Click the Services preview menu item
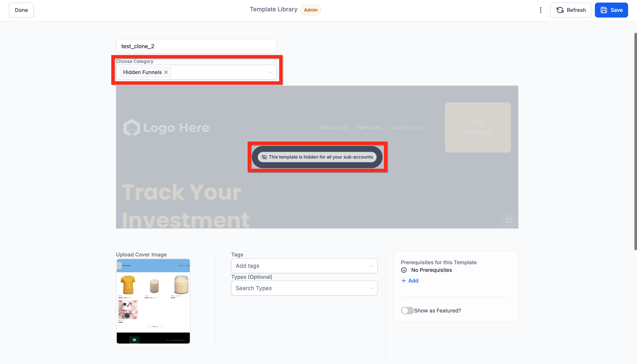This screenshot has width=637, height=364. coord(369,127)
